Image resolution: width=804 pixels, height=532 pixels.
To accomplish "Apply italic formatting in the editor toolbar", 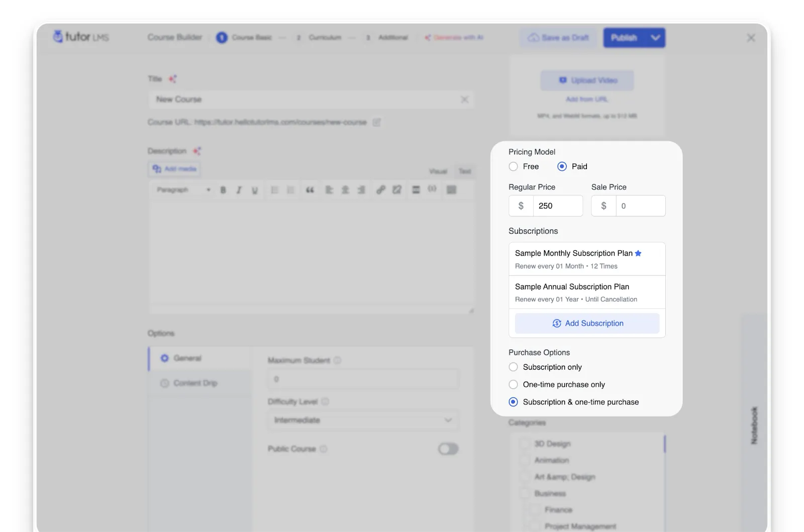I will pos(239,190).
